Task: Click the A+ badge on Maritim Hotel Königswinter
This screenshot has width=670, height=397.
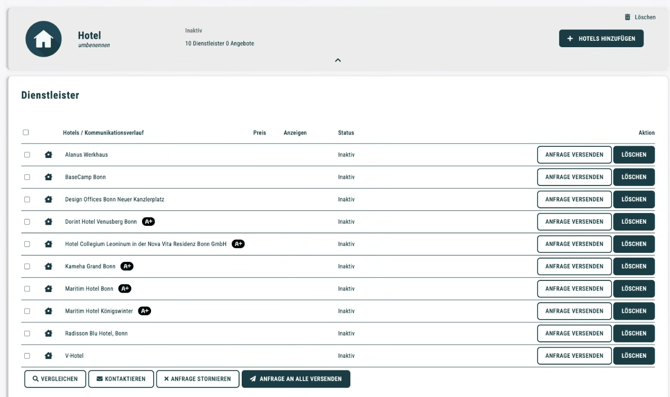Action: [144, 311]
